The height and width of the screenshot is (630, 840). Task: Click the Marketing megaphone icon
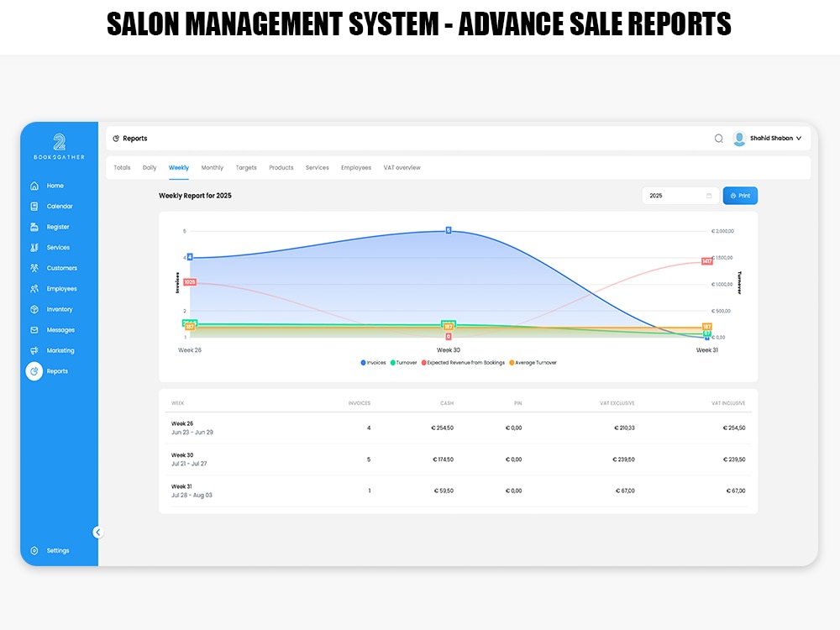click(34, 350)
